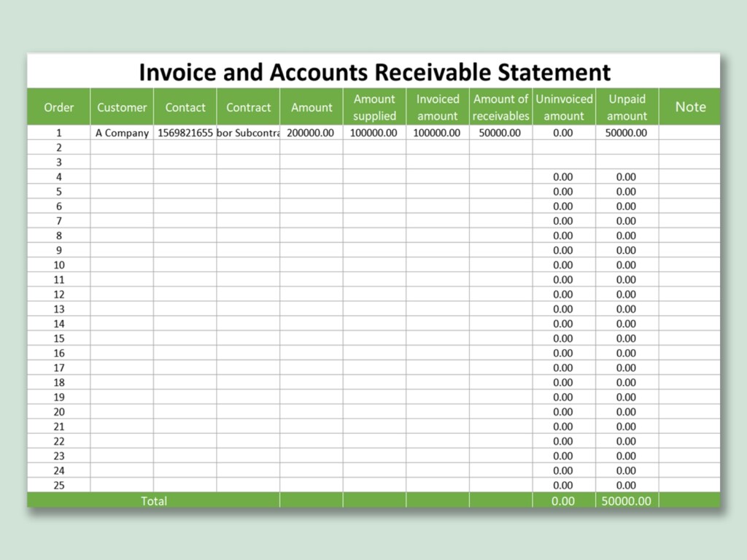Screen dimensions: 747x560
Task: Click the contact cell 1569821655
Action: pos(185,133)
